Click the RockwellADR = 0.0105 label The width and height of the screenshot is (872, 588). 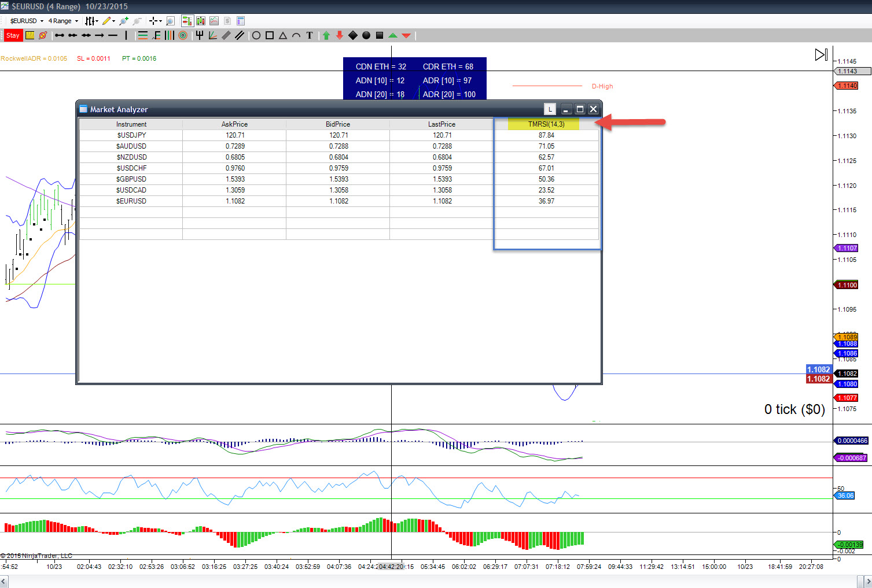(x=34, y=58)
